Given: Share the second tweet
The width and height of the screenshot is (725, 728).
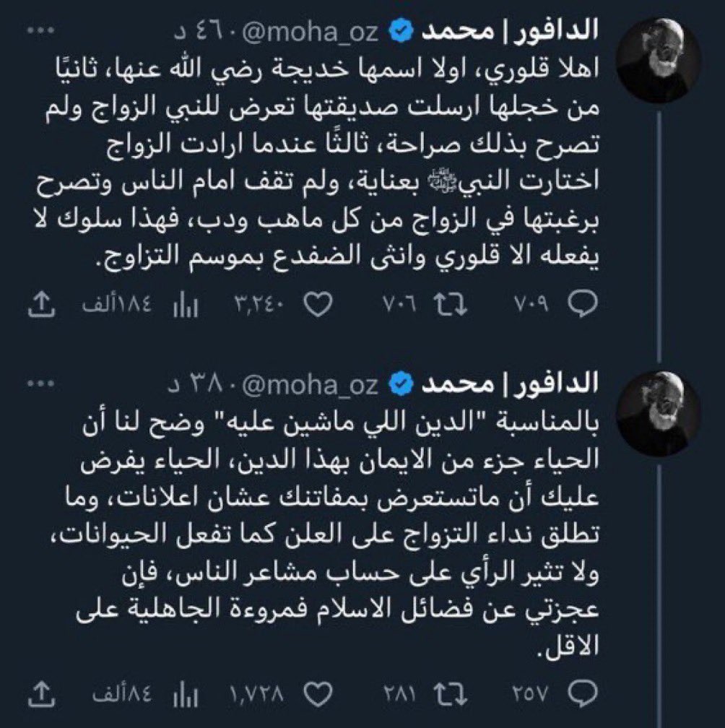Looking at the screenshot, I should click(x=42, y=693).
